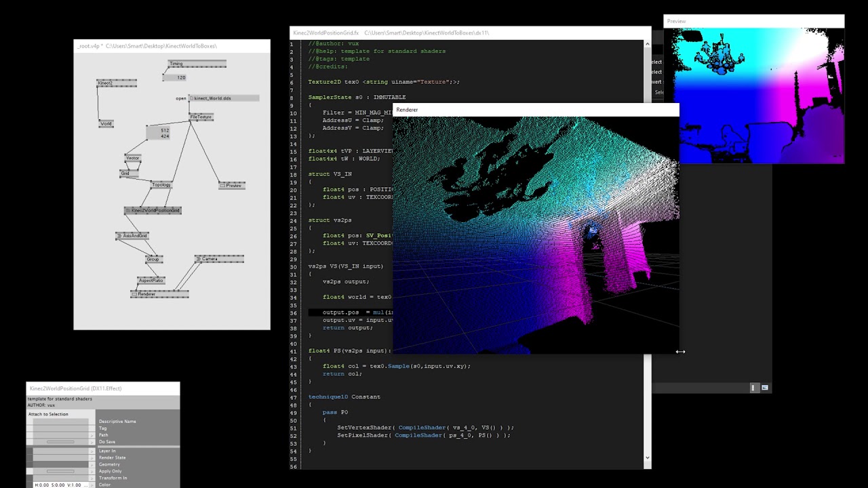Click the file icon before kinect_World.dds
The height and width of the screenshot is (488, 868).
tap(192, 98)
